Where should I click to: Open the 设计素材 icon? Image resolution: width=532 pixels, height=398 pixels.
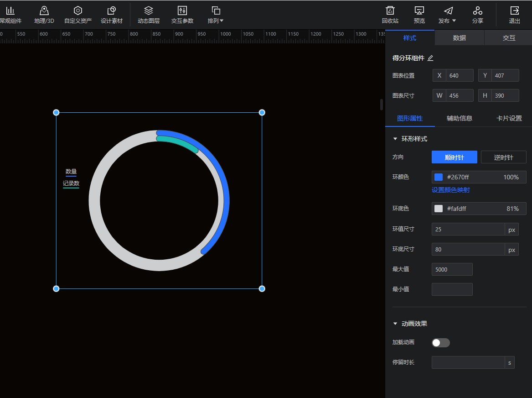click(x=111, y=11)
